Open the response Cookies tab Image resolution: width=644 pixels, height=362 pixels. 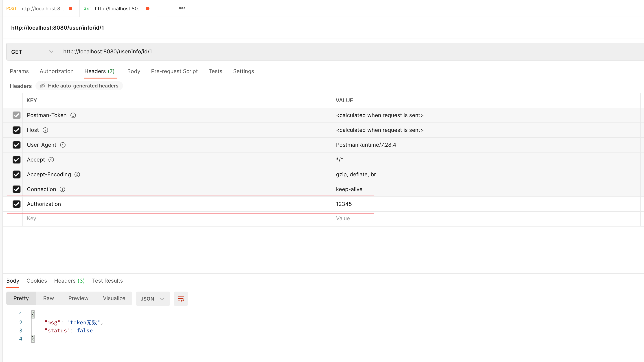point(37,281)
